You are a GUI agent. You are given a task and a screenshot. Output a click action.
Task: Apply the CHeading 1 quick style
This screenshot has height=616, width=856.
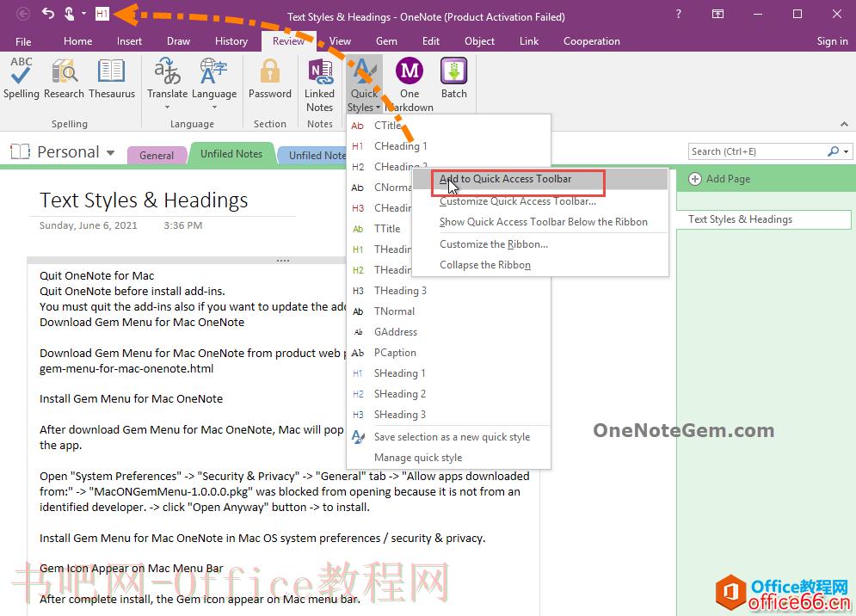click(447, 146)
